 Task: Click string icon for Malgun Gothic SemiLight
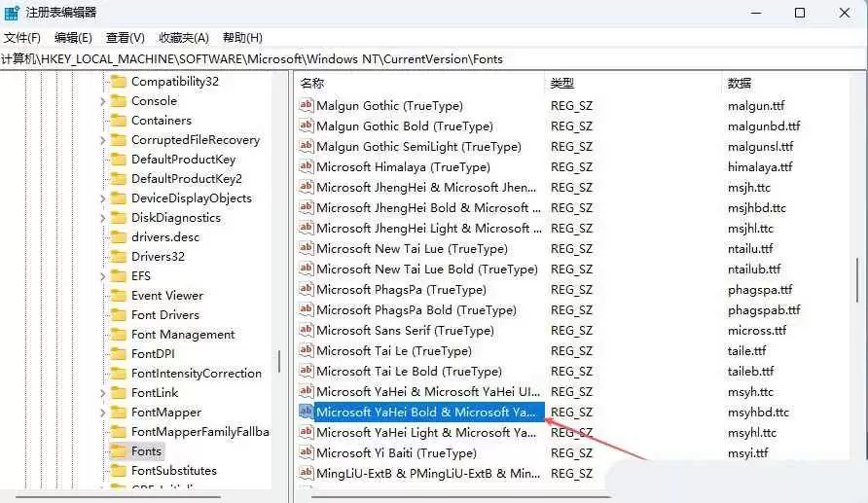307,146
